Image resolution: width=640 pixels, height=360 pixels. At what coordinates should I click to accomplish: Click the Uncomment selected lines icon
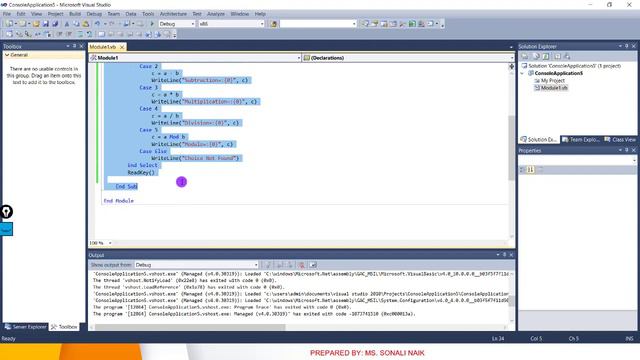point(89,35)
